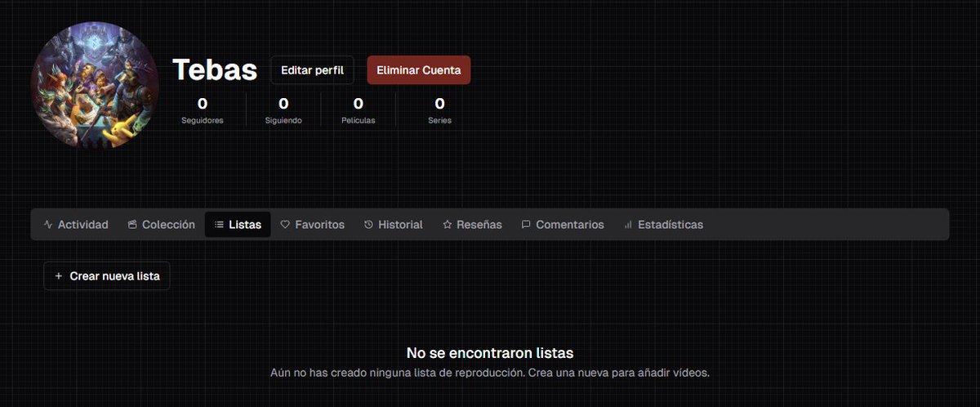
Task: Click the Editar perfil button
Action: tap(312, 70)
